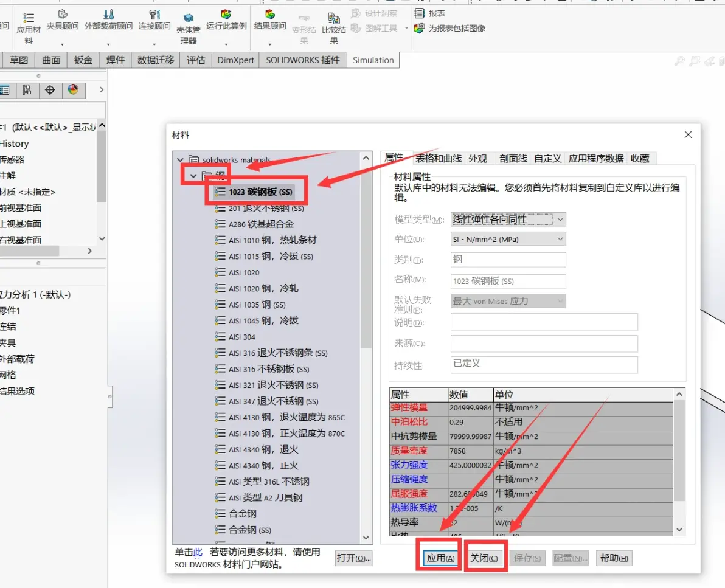725x588 pixels.
Task: Select material icon for A286 铁基超合金
Action: pos(220,224)
